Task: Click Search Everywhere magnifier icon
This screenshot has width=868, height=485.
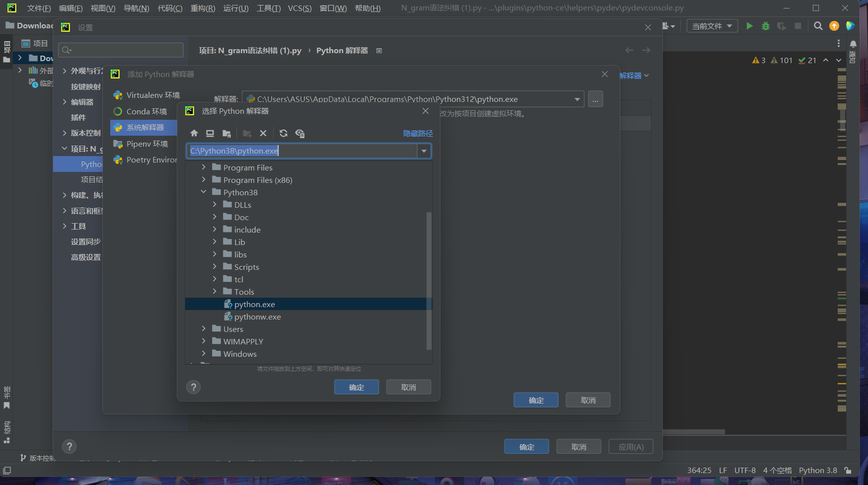Action: (x=818, y=26)
